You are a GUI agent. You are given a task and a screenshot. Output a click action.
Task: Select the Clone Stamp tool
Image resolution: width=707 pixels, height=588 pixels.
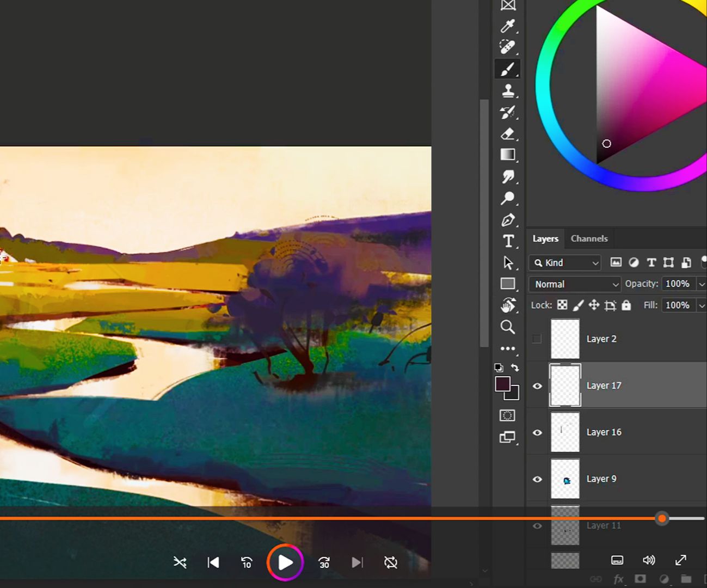(507, 90)
